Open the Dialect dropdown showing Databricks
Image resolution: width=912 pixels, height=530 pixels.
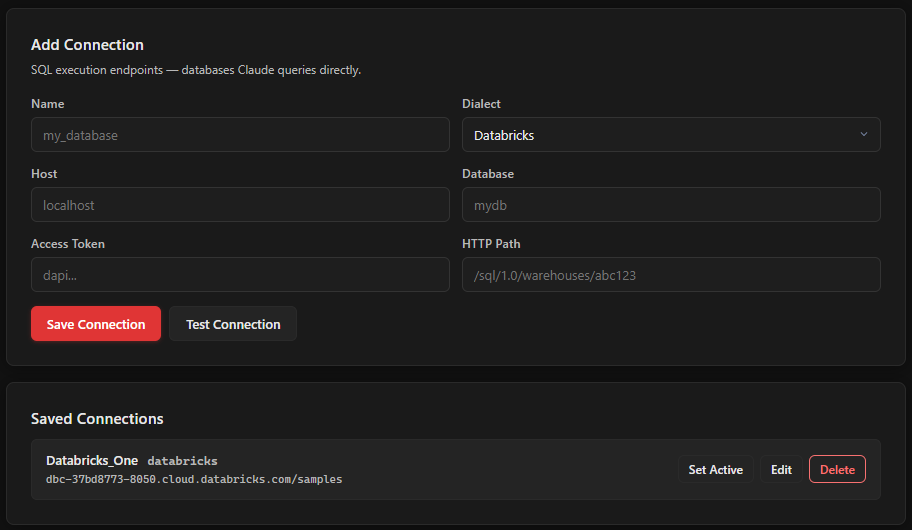point(671,135)
